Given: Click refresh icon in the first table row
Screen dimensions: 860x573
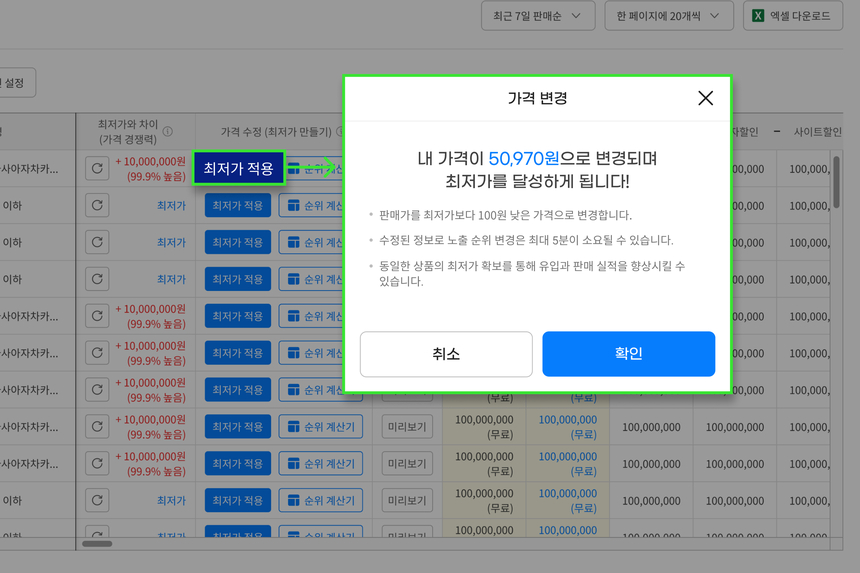Looking at the screenshot, I should pos(97,168).
